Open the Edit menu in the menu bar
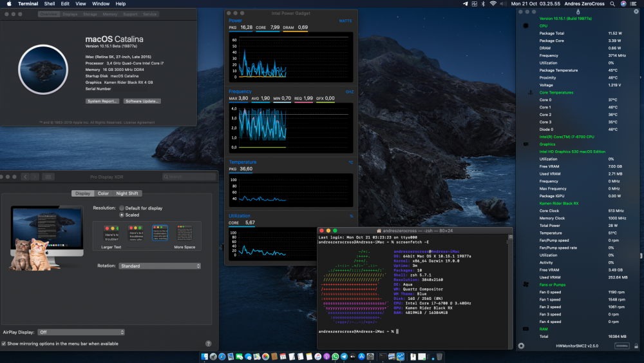The width and height of the screenshot is (644, 363). (65, 4)
